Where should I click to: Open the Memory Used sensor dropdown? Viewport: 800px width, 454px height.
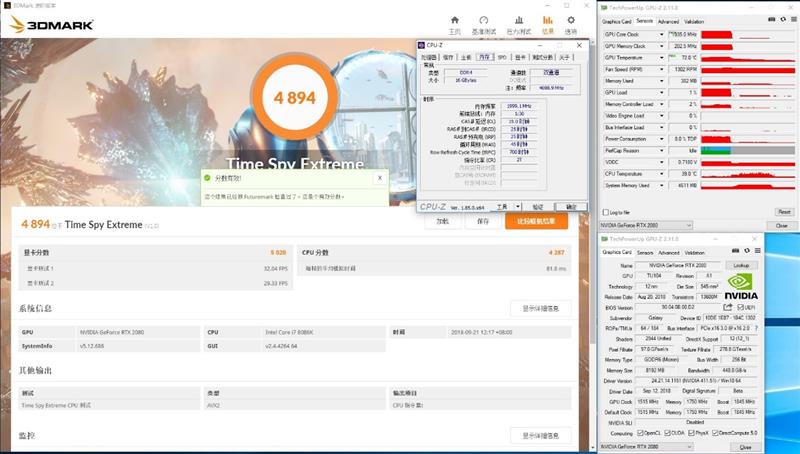(x=662, y=81)
